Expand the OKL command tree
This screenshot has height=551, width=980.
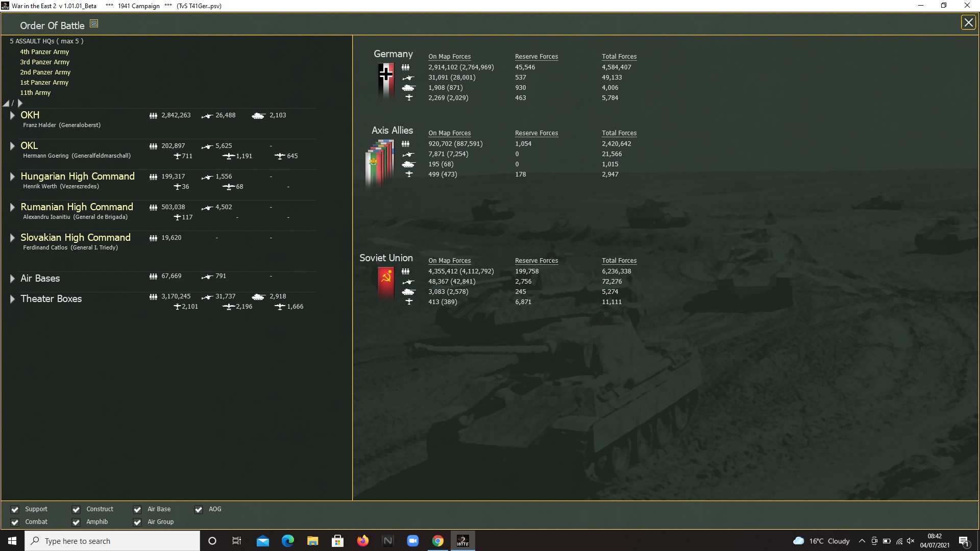tap(12, 146)
